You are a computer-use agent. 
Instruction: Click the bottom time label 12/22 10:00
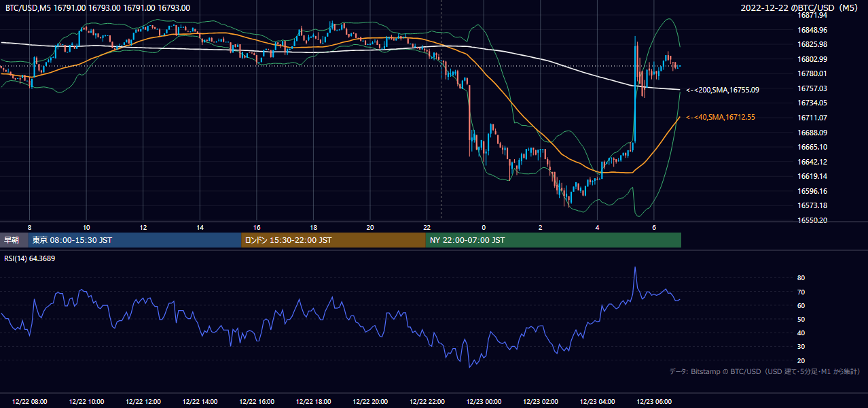pyautogui.click(x=87, y=402)
